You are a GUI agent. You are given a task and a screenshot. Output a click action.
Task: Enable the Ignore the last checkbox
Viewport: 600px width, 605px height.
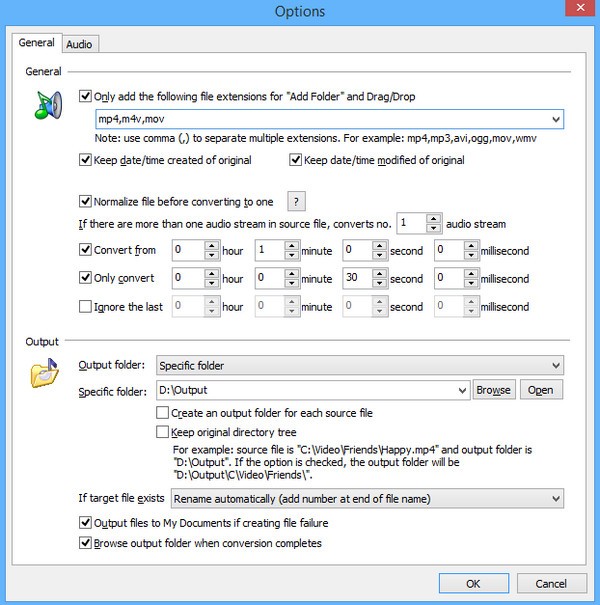click(85, 307)
